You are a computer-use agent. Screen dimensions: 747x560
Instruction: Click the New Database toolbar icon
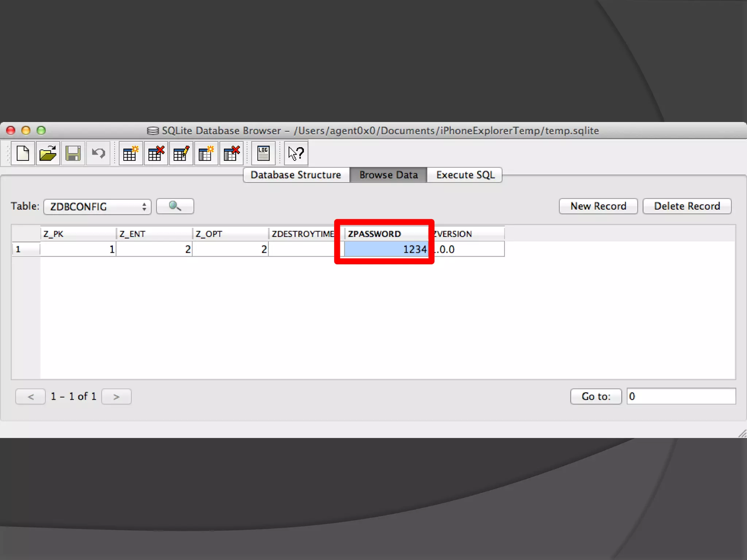point(23,153)
